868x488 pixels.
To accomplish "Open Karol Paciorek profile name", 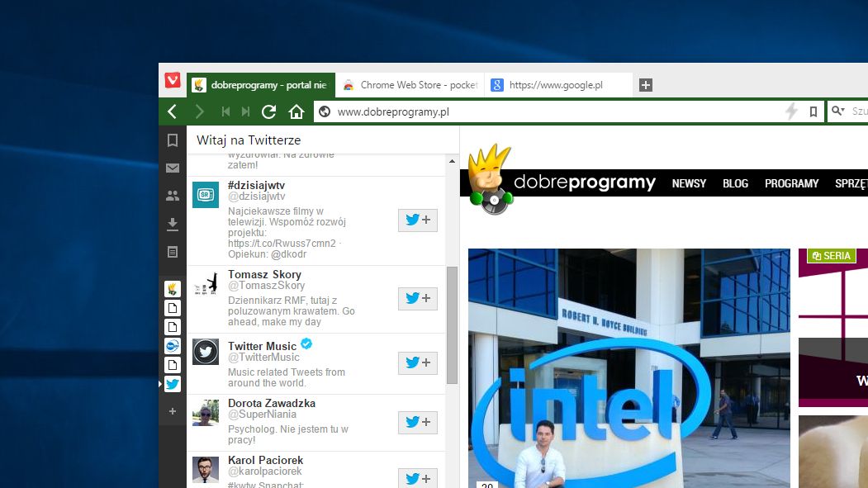I will tap(266, 460).
